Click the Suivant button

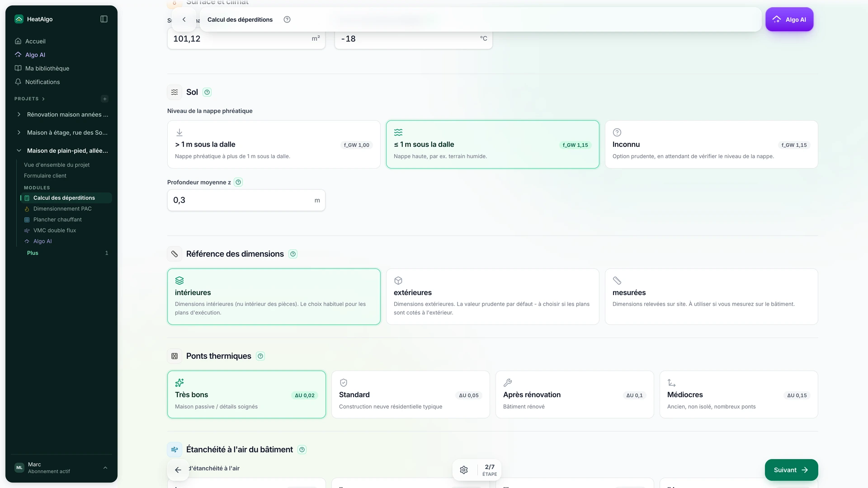pos(791,470)
